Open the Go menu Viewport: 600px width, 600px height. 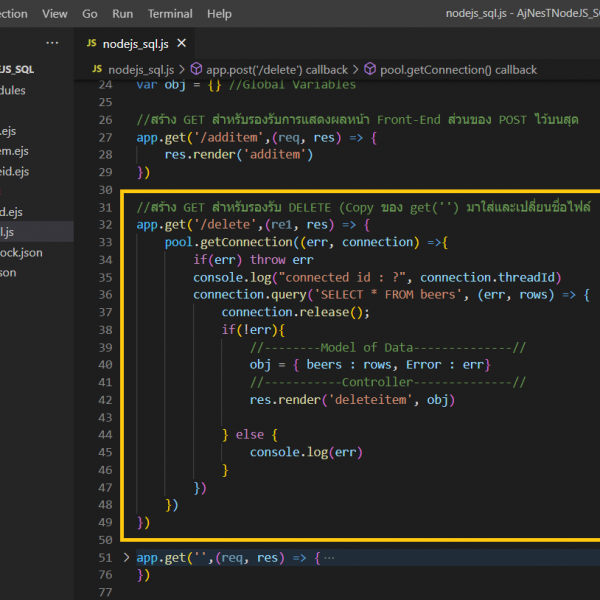point(90,14)
